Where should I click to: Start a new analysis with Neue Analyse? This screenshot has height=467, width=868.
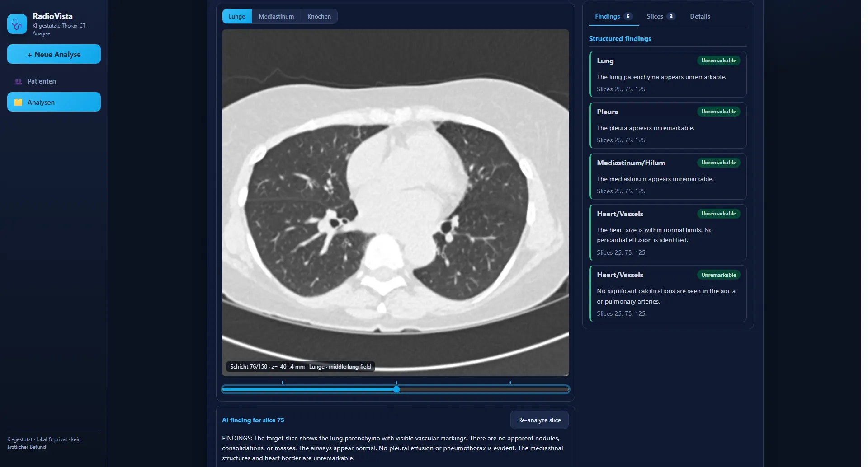(x=54, y=54)
